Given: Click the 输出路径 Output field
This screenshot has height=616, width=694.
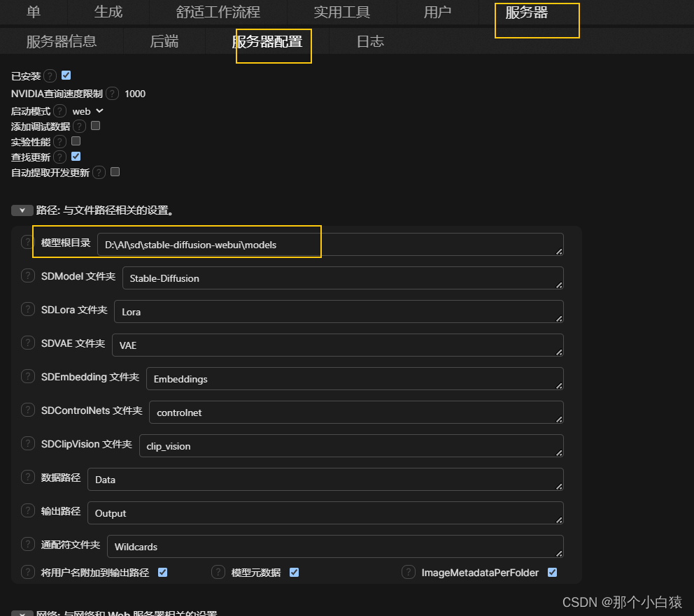Looking at the screenshot, I should (x=325, y=513).
